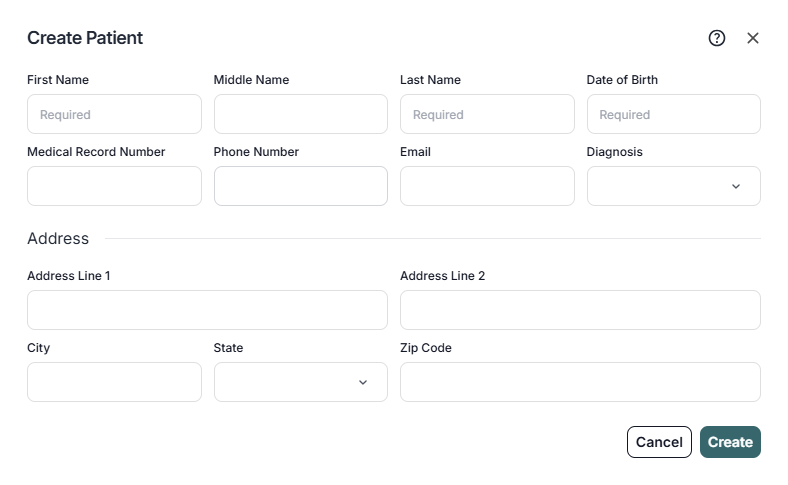Viewport: 788px width, 485px height.
Task: Click the Diagnosis chevron arrow
Action: (x=736, y=186)
